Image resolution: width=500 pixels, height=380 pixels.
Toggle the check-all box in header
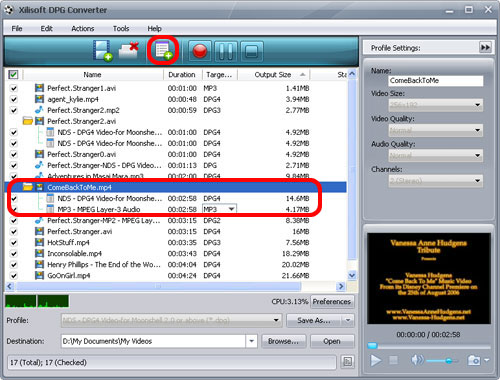(13, 74)
